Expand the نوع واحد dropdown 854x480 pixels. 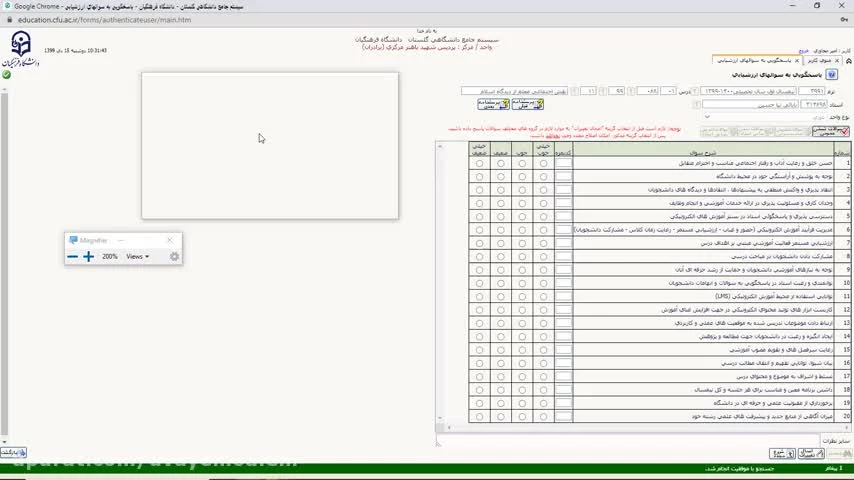tap(708, 117)
